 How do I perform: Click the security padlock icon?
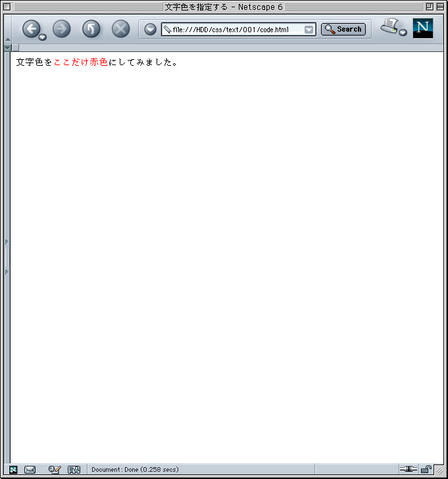426,469
